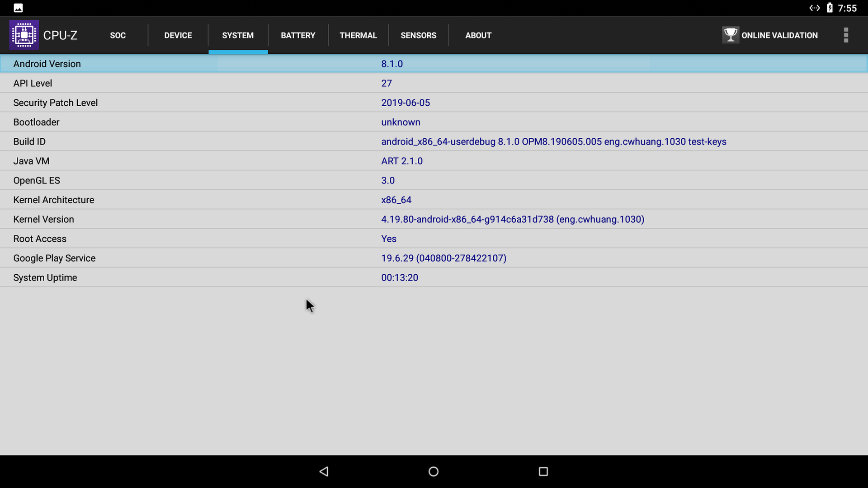Select the OpenGL ES row label
This screenshot has width=868, height=488.
tap(37, 180)
